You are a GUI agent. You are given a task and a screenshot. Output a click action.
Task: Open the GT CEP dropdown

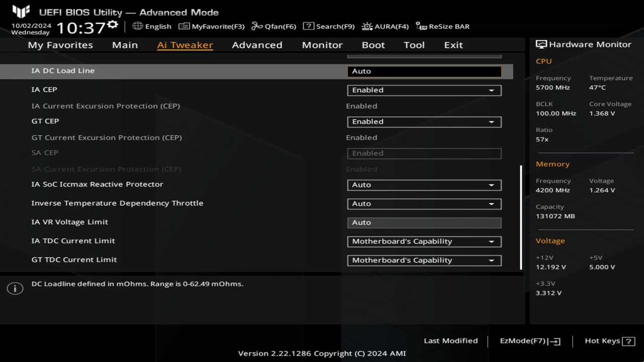pos(424,122)
